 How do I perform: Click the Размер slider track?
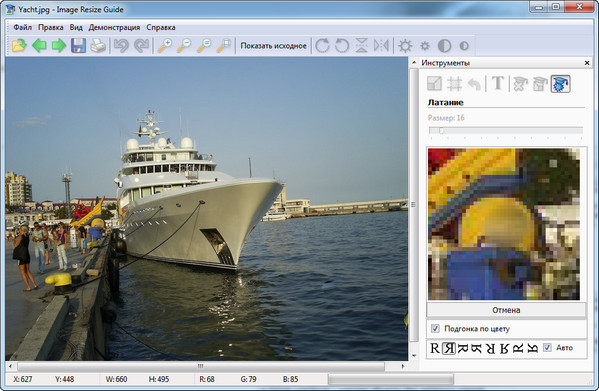(x=506, y=131)
